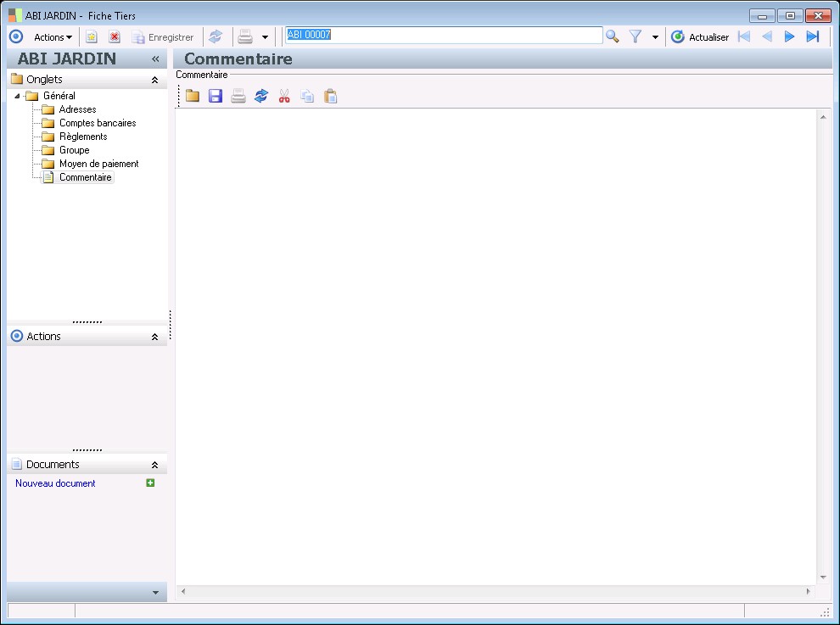Click vertical scrollbar down arrow
The image size is (840, 625).
[x=823, y=578]
